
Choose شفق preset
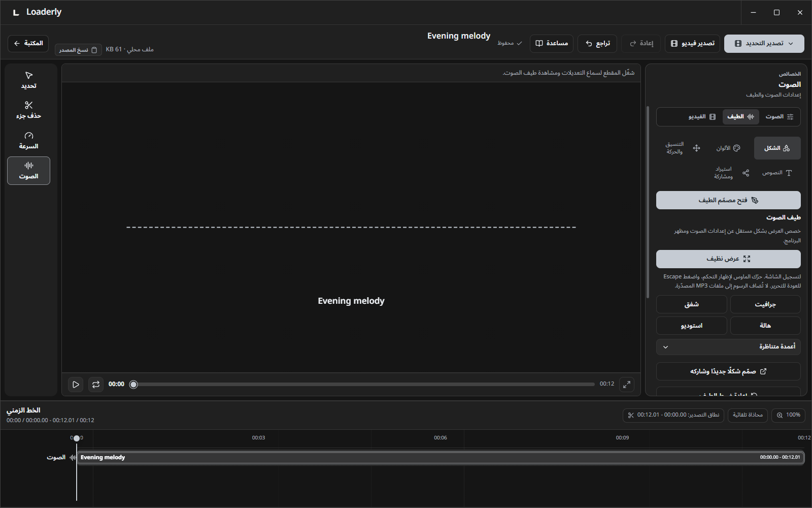(691, 304)
